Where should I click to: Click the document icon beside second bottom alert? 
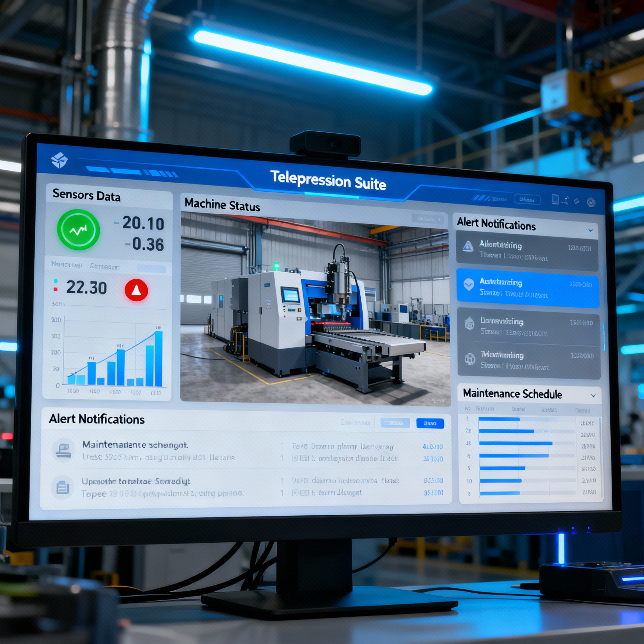click(62, 487)
